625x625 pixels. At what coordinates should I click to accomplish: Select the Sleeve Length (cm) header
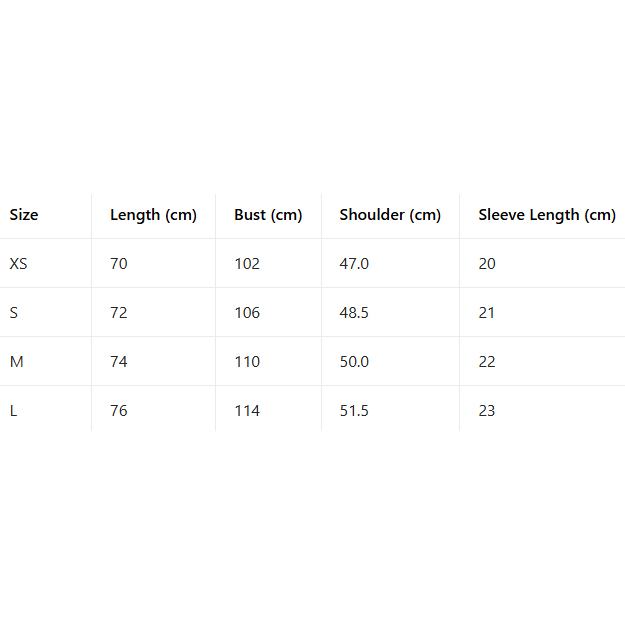(546, 215)
